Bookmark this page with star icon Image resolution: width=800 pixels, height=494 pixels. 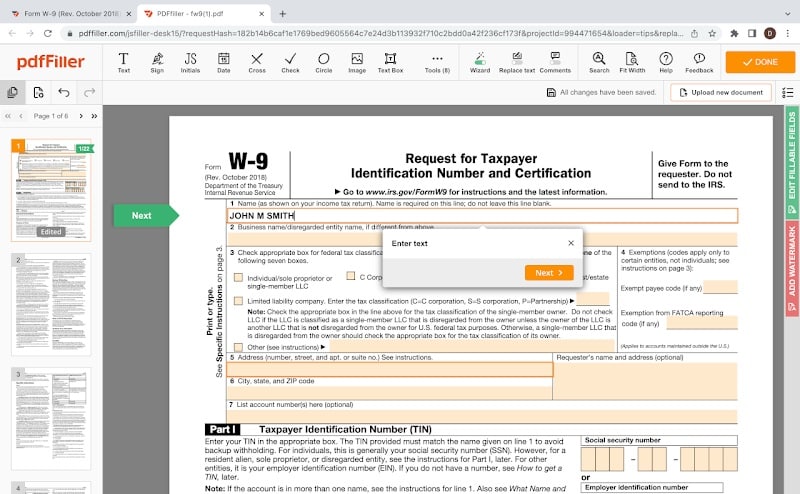712,33
